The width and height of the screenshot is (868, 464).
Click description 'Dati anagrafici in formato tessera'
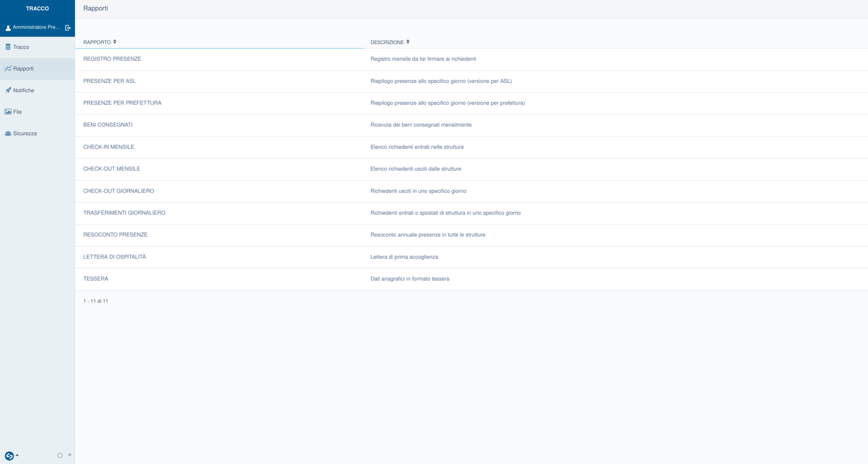(x=410, y=279)
